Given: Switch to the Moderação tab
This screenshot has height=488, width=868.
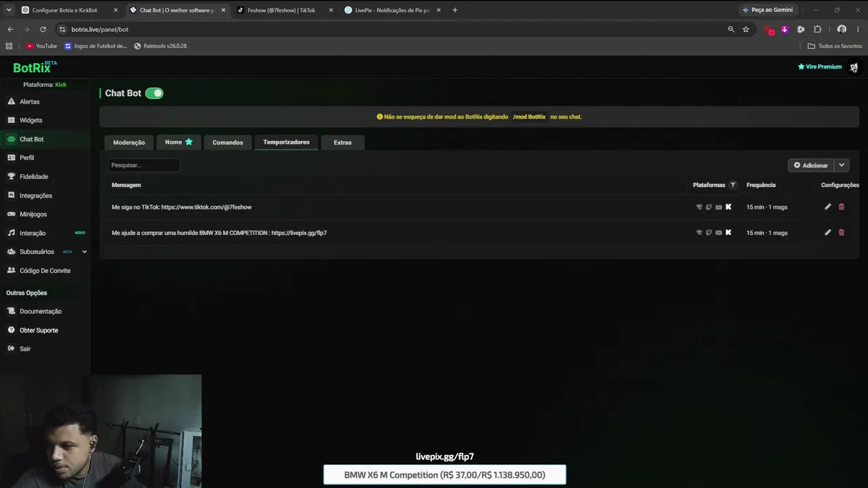Looking at the screenshot, I should coord(129,142).
